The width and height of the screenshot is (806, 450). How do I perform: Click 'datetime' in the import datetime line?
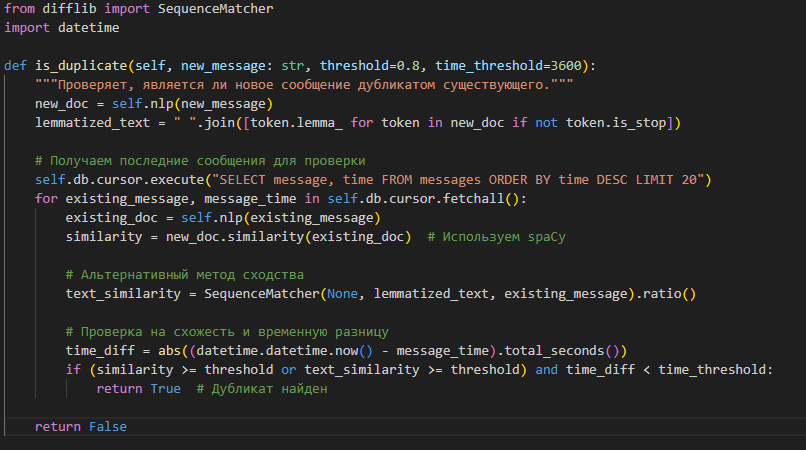tap(88, 28)
